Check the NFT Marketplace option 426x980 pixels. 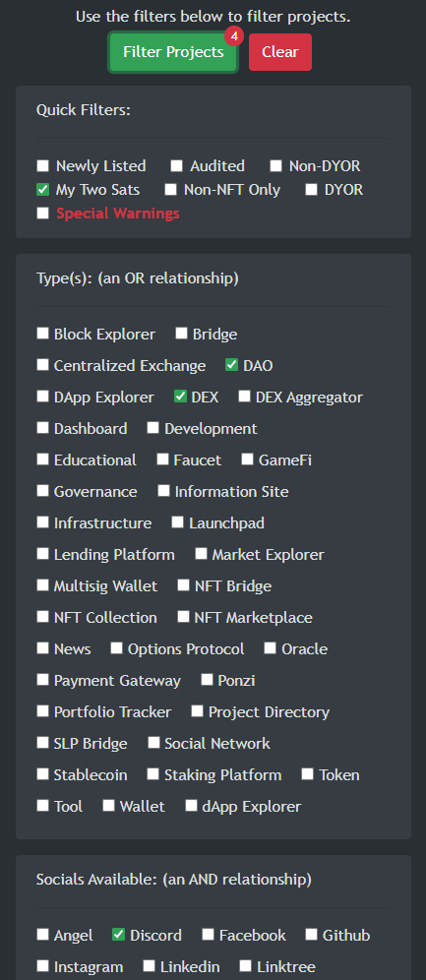tap(183, 617)
